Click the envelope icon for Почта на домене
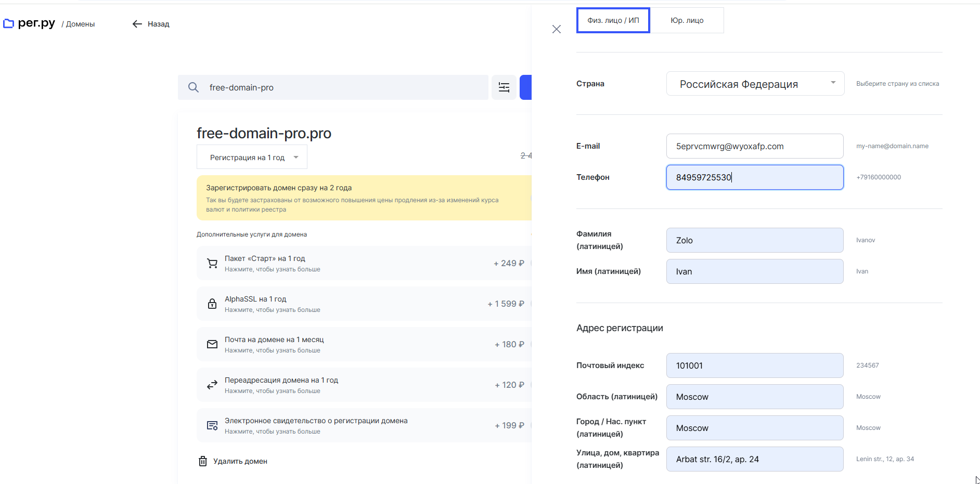Screen dimensions: 980x484 tap(212, 344)
